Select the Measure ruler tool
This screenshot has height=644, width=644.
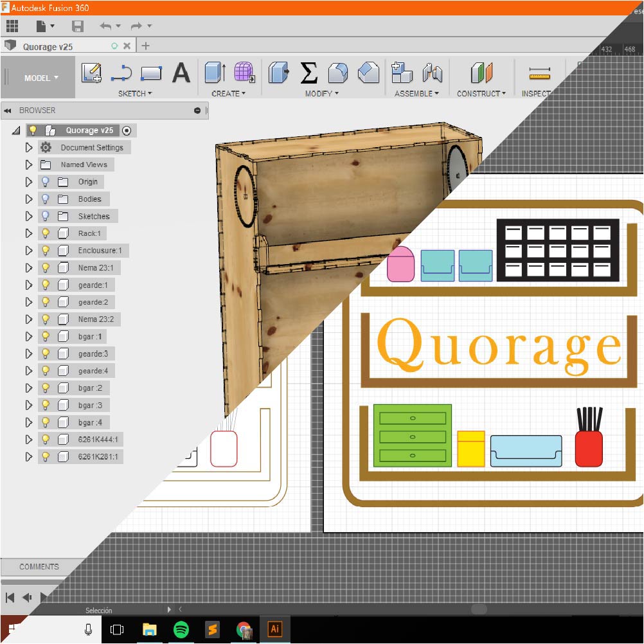[x=540, y=73]
